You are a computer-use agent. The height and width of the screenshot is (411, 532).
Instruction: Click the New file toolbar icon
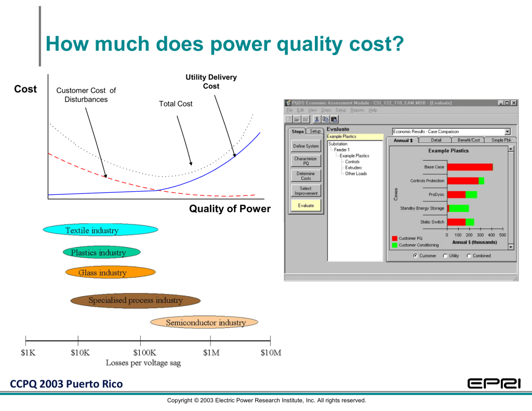pos(289,119)
